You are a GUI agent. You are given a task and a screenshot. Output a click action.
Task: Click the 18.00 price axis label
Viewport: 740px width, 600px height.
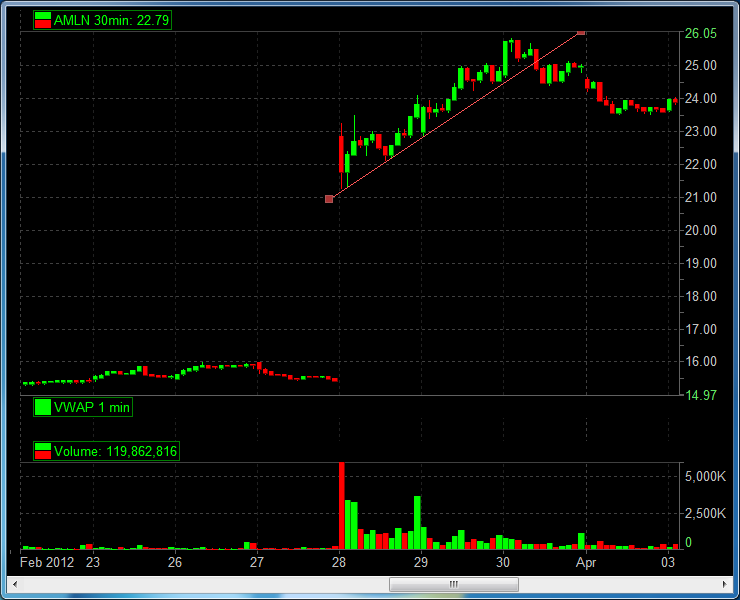(700, 296)
